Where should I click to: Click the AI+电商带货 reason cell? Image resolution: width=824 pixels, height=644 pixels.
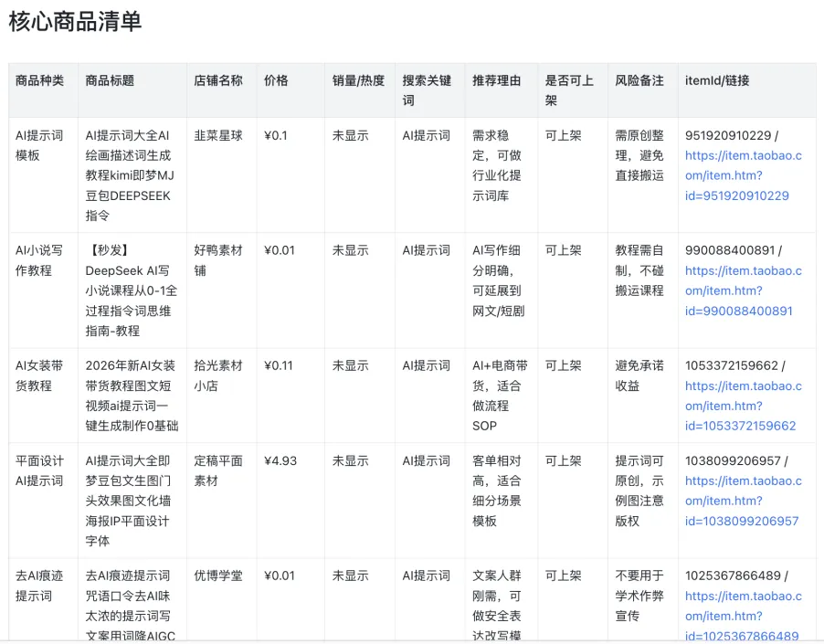pos(500,396)
